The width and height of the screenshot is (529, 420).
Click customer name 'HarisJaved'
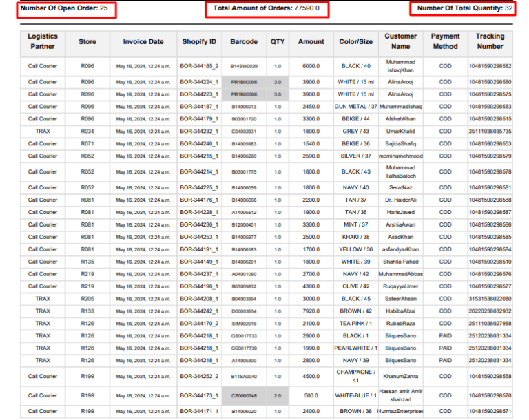tap(400, 212)
